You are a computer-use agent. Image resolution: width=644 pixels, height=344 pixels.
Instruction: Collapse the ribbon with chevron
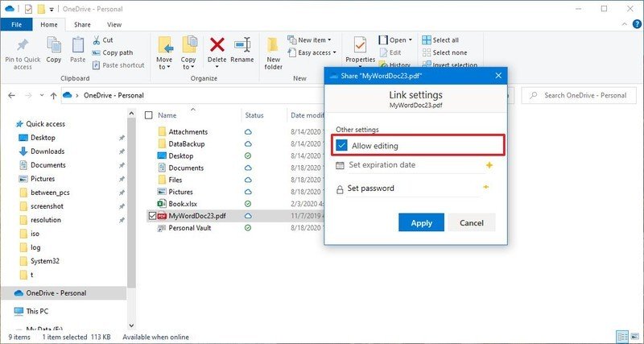point(625,25)
